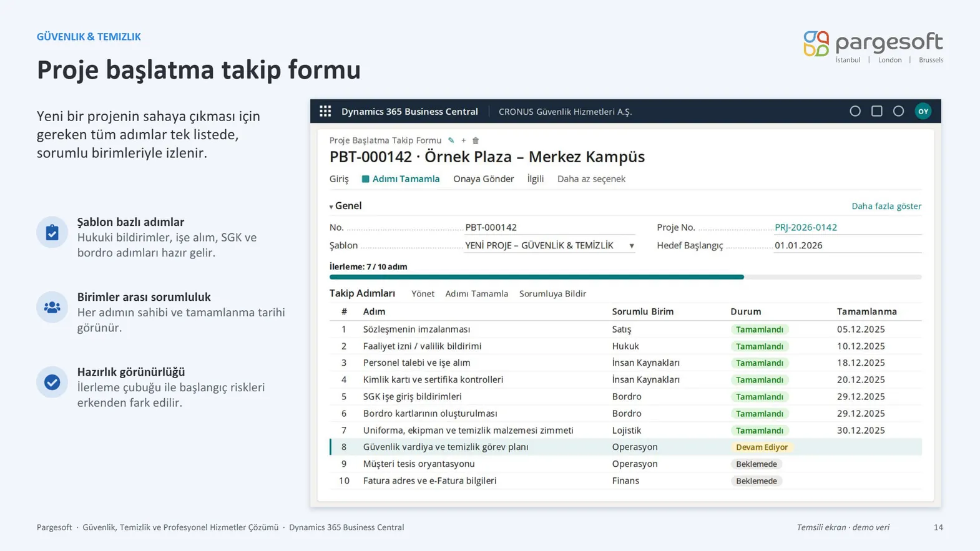Sort by the Durum column header
980x551 pixels.
(x=745, y=311)
